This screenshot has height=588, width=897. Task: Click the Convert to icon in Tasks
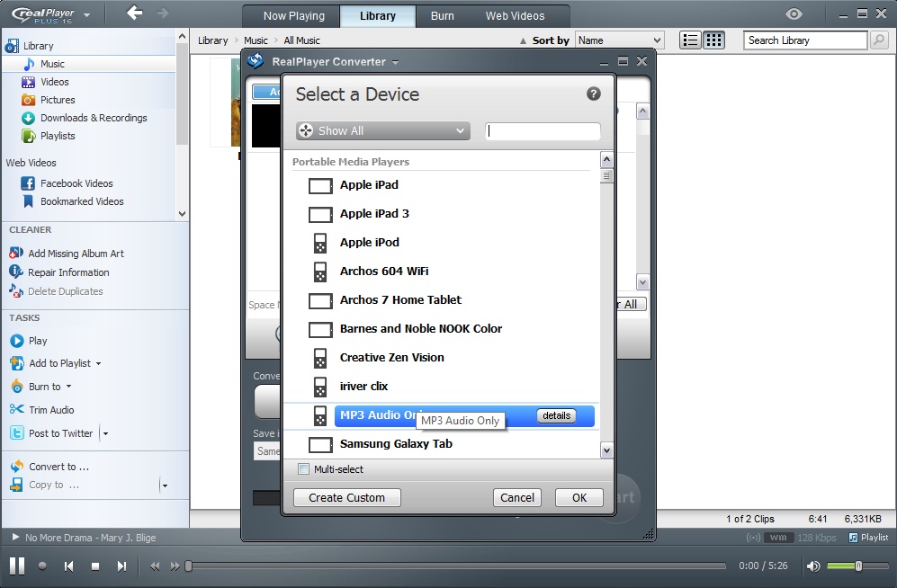pyautogui.click(x=16, y=467)
